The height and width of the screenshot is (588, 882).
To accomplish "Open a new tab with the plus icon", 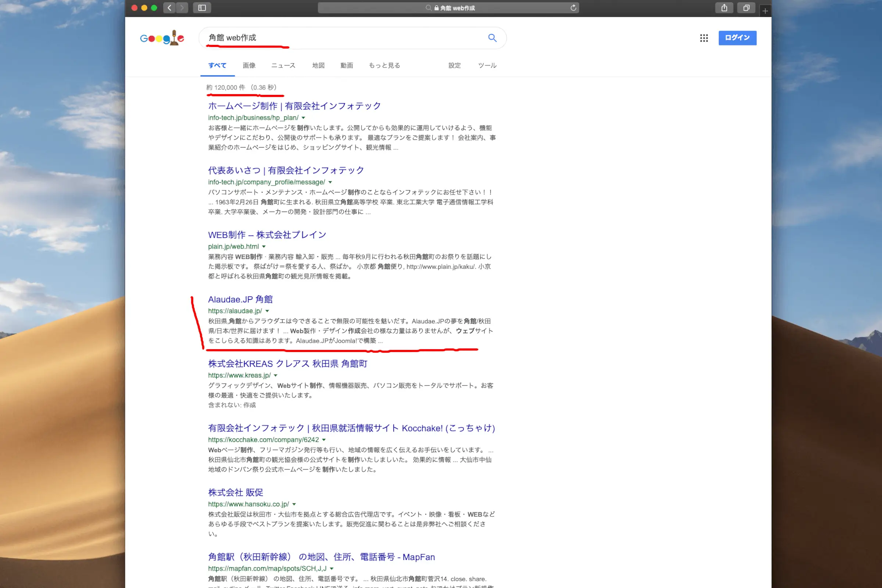I will [765, 11].
